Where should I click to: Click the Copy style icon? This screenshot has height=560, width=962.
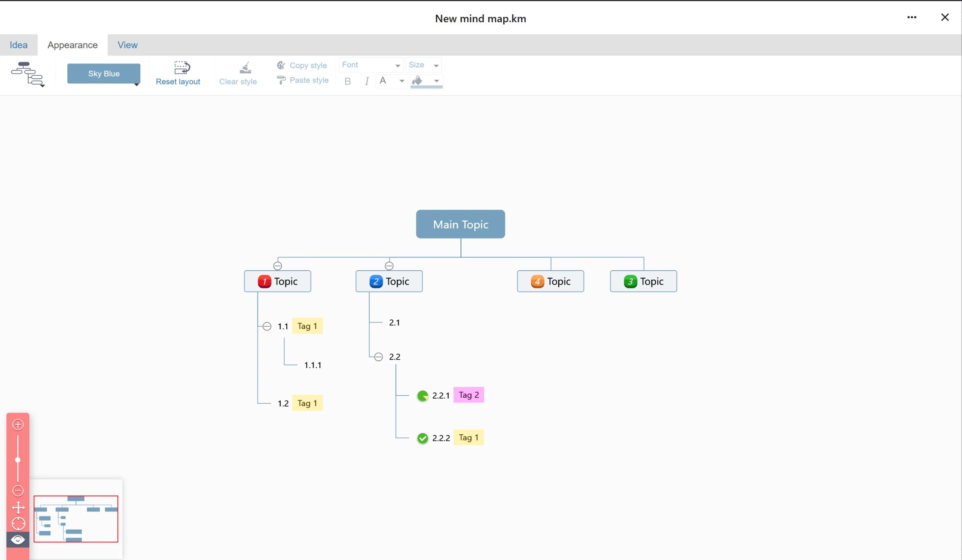[x=281, y=65]
